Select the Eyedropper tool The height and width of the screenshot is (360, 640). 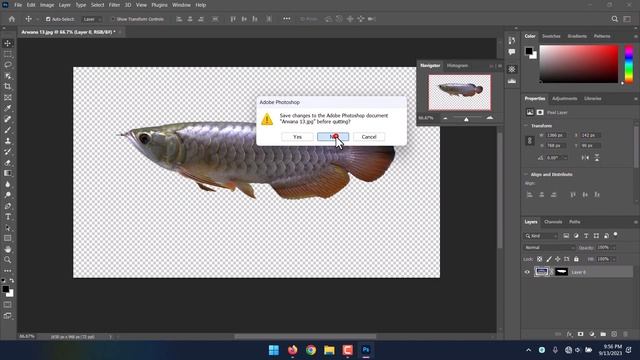pos(8,109)
